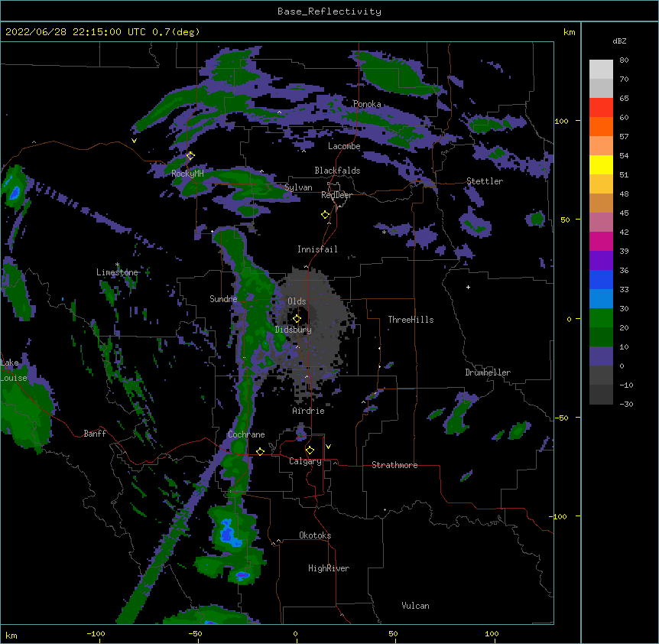
Task: Click the Sundre label
Action: [x=223, y=299]
